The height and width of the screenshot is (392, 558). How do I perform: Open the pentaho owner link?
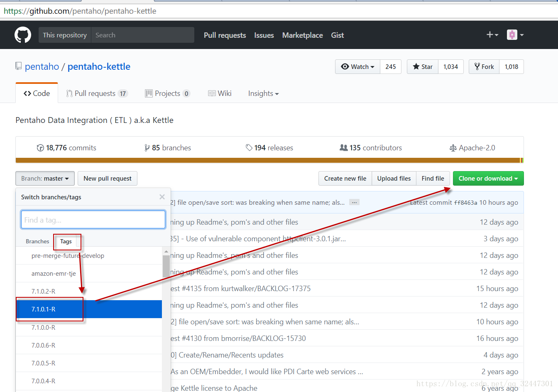[42, 66]
